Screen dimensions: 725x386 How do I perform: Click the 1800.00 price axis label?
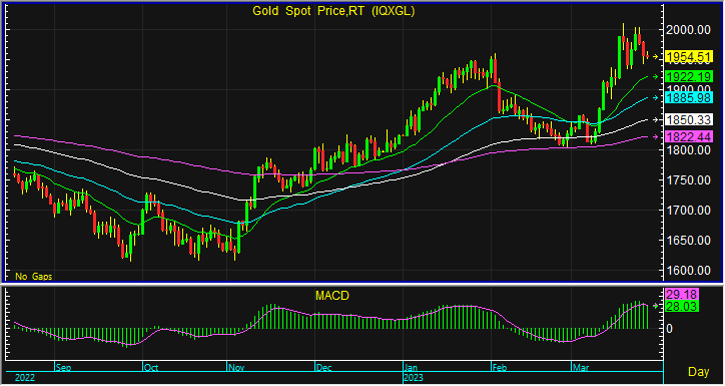(x=688, y=150)
